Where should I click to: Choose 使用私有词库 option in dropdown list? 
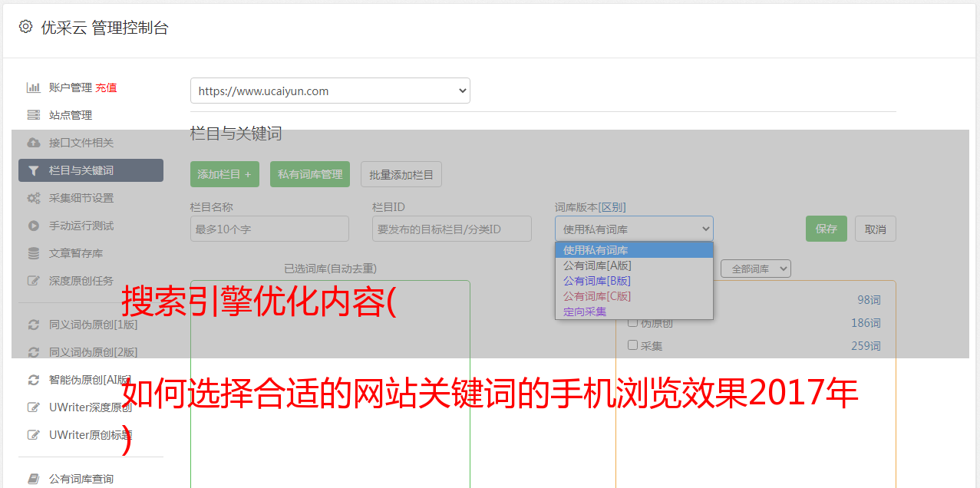[x=634, y=250]
